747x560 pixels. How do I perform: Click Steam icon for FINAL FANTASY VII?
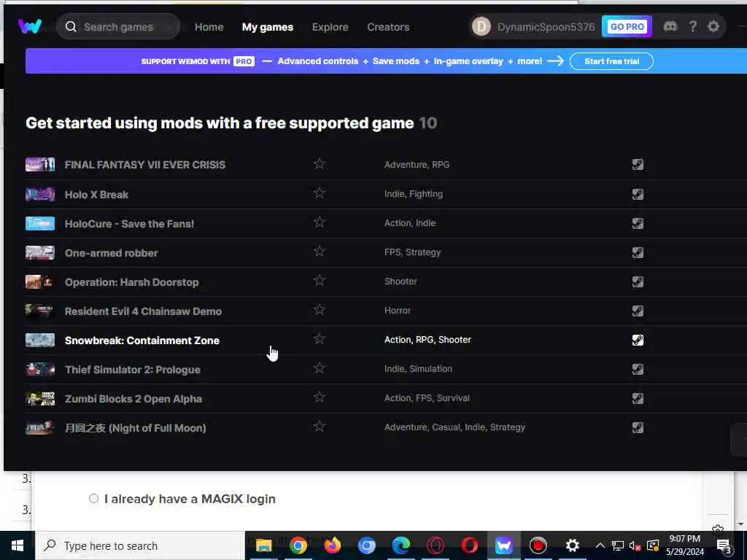[x=638, y=165]
